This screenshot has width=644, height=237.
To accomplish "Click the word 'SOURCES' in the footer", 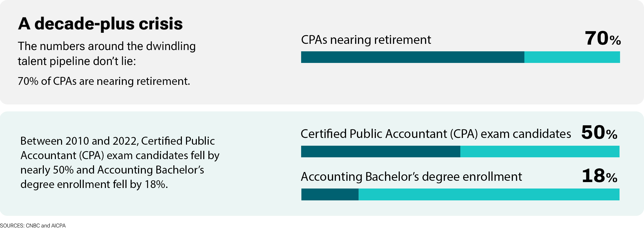I will (12, 226).
